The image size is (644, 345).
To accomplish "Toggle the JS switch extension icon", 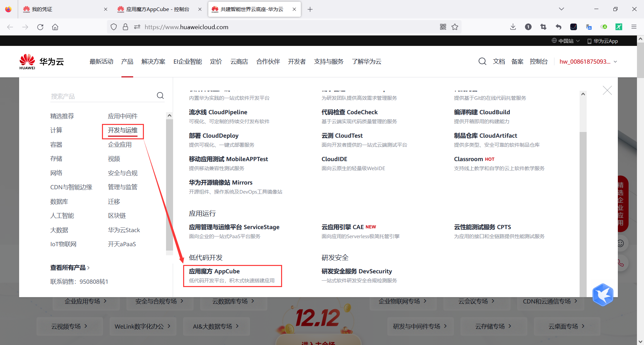I will pos(604,27).
